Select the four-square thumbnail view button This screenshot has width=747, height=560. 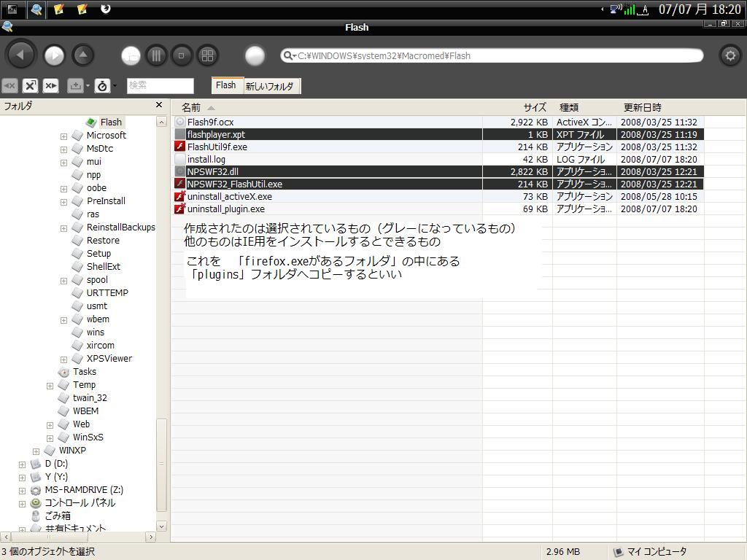pos(207,55)
